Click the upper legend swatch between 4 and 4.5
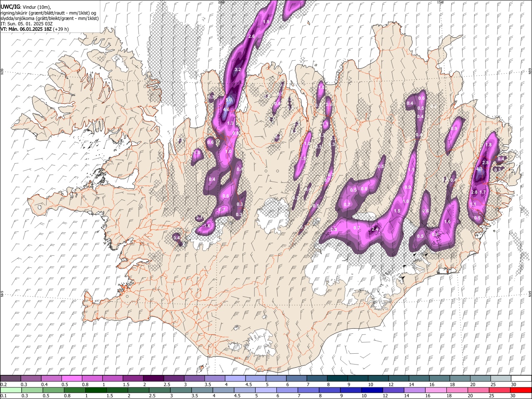 pyautogui.click(x=234, y=379)
